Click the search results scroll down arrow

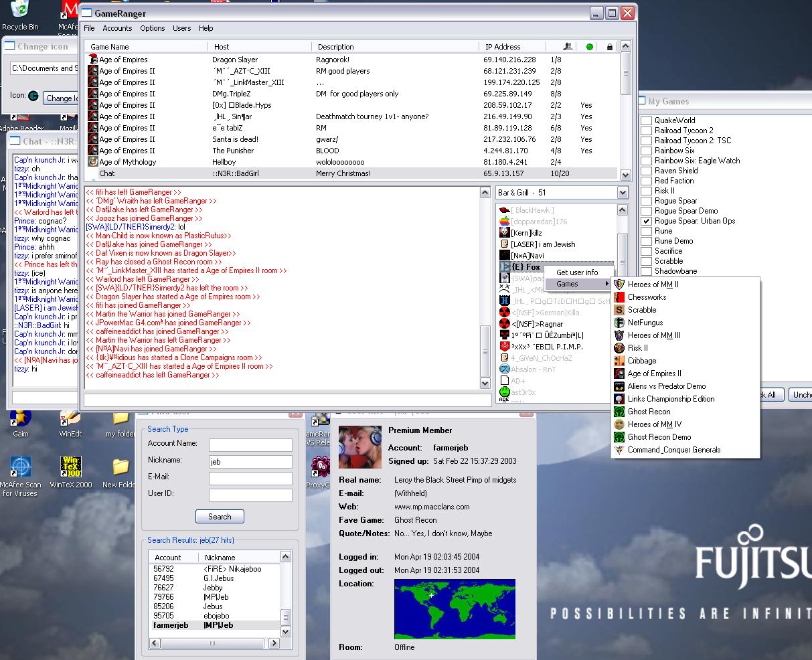[x=286, y=631]
